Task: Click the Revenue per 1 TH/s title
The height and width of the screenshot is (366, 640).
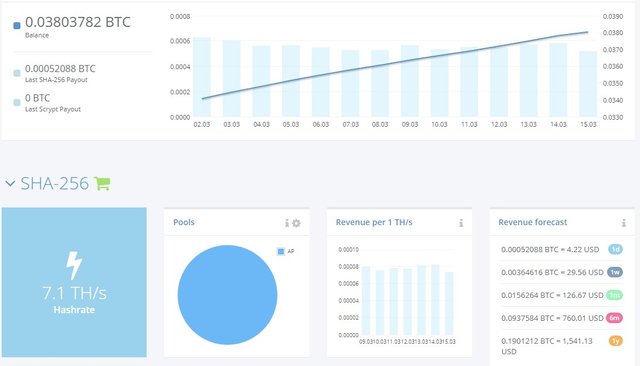Action: pos(374,222)
